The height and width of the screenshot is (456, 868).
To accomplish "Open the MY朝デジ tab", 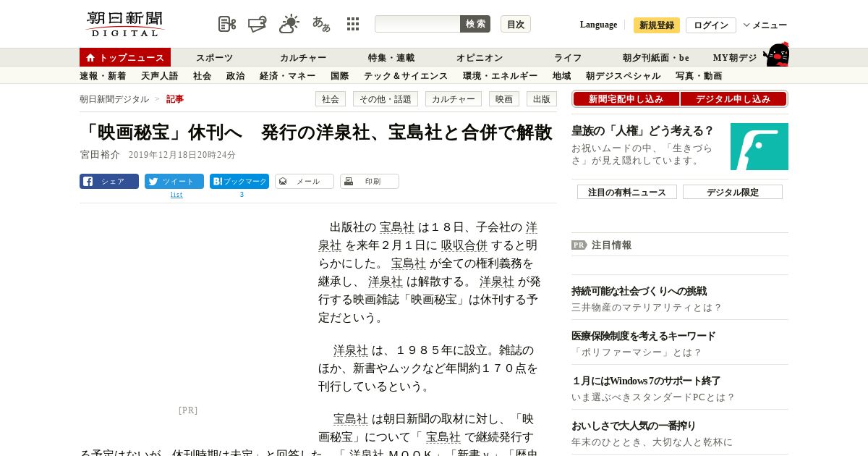I will pos(735,58).
